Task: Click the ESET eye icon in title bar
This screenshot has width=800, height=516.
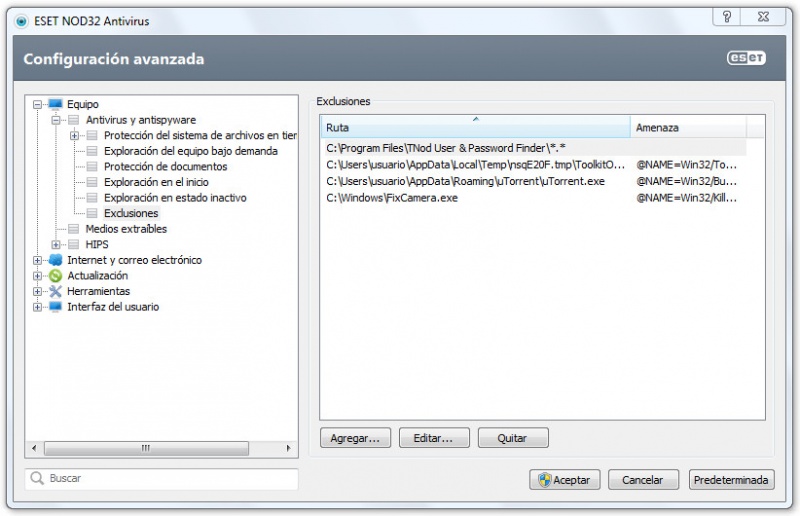Action: point(21,21)
